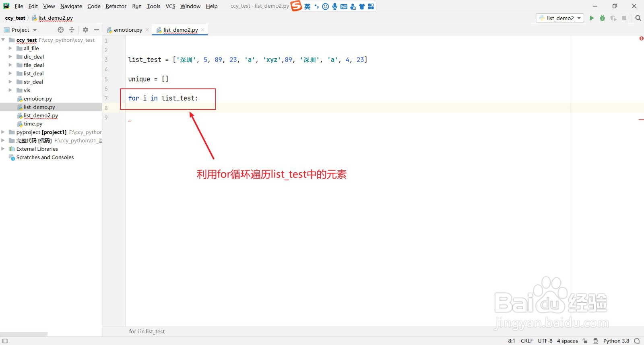Open the Navigate menu
Image resolution: width=644 pixels, height=345 pixels.
tap(71, 6)
